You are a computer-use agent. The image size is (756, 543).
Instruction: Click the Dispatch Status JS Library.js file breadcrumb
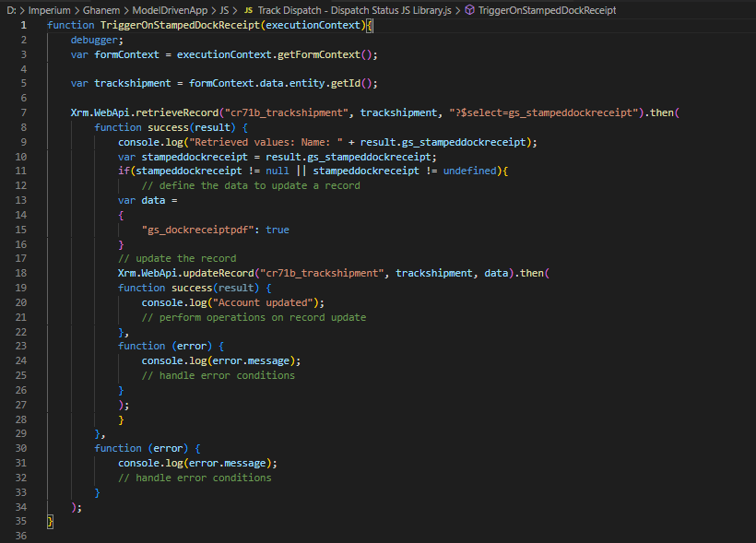point(354,9)
